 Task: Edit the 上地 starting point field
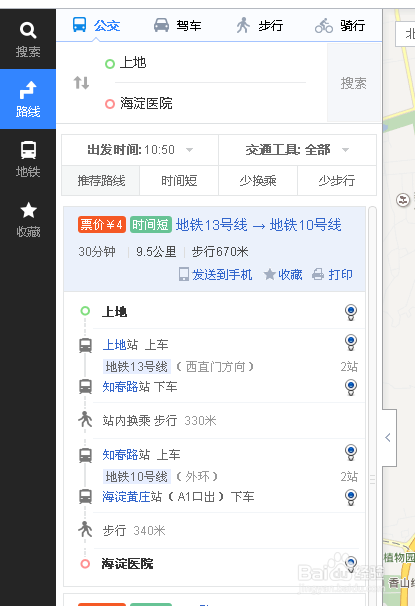(x=211, y=63)
